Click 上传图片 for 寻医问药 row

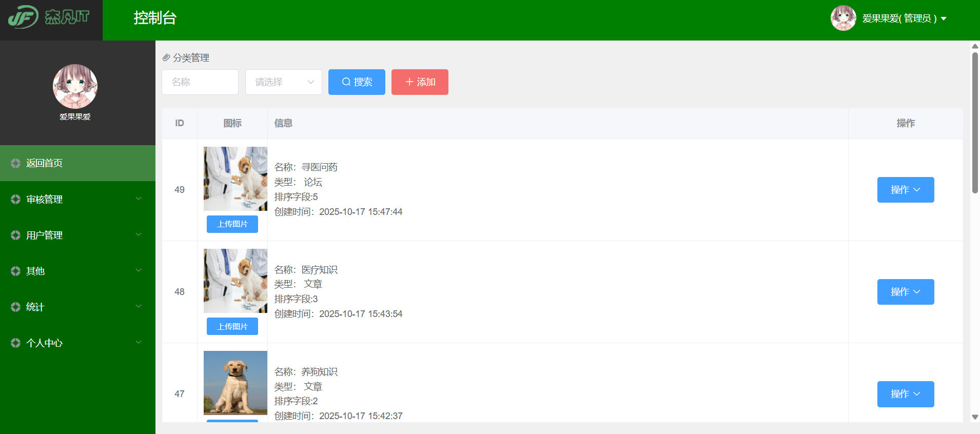(232, 224)
